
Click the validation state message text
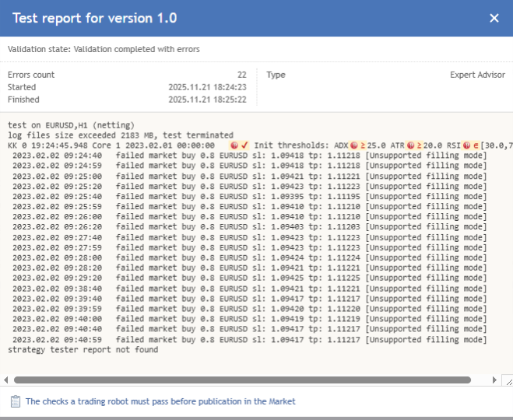point(104,49)
